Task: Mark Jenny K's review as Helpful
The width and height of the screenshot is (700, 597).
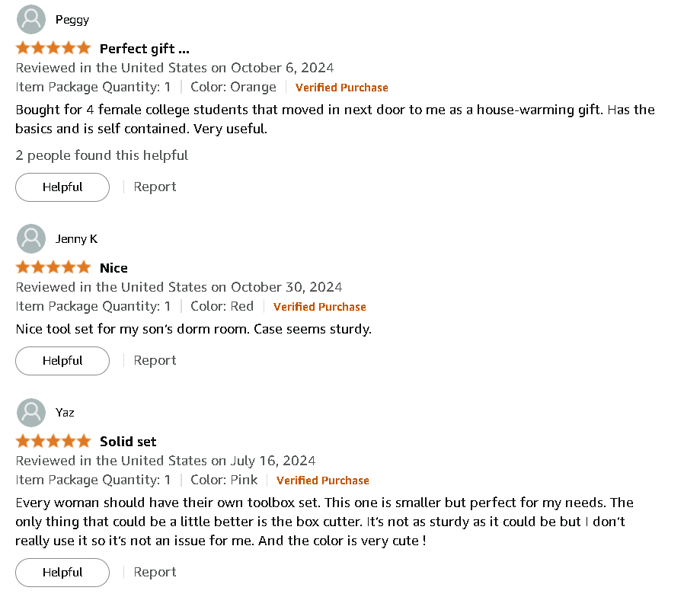Action: click(x=62, y=360)
